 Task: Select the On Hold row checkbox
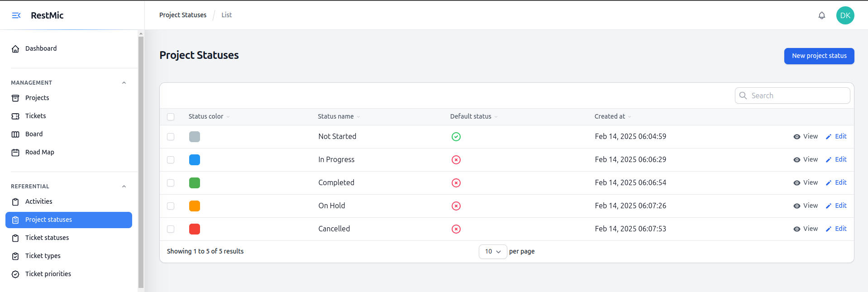pyautogui.click(x=171, y=206)
